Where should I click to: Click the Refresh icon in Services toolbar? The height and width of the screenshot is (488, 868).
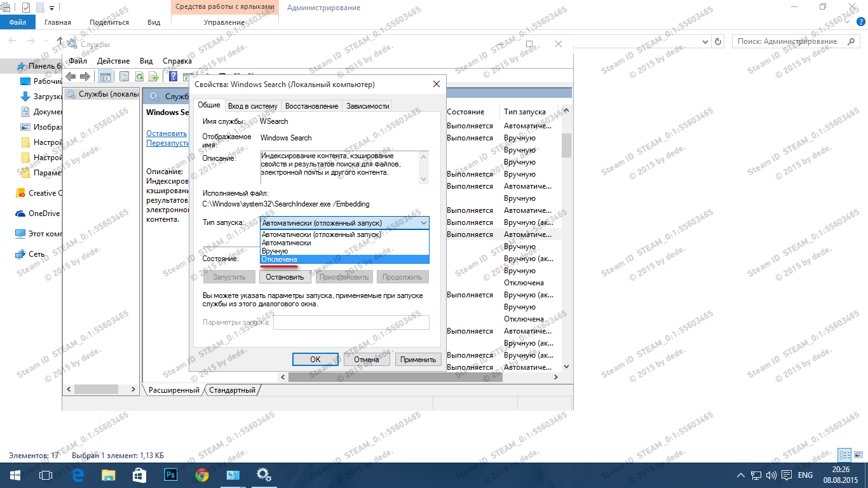click(139, 76)
